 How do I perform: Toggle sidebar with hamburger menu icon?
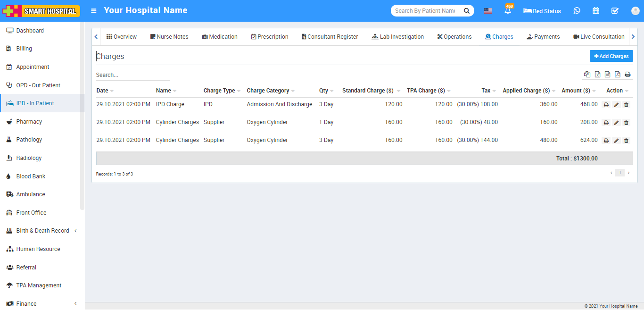point(94,11)
